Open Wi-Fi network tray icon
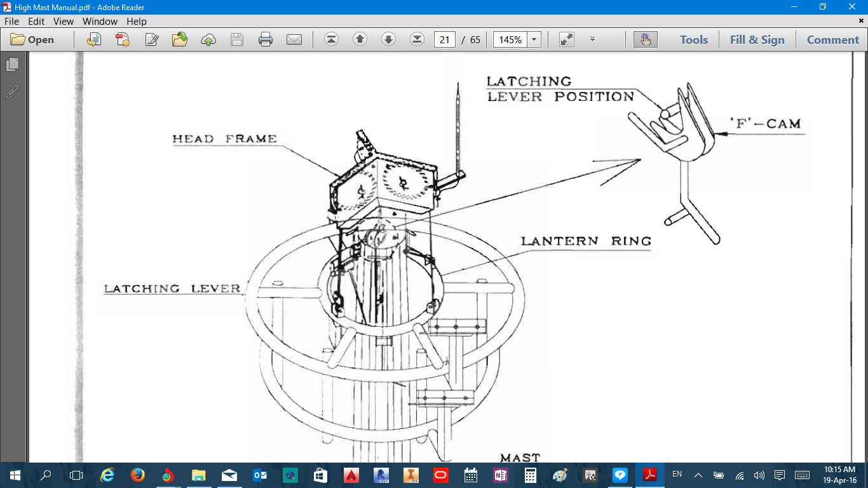 click(x=739, y=475)
